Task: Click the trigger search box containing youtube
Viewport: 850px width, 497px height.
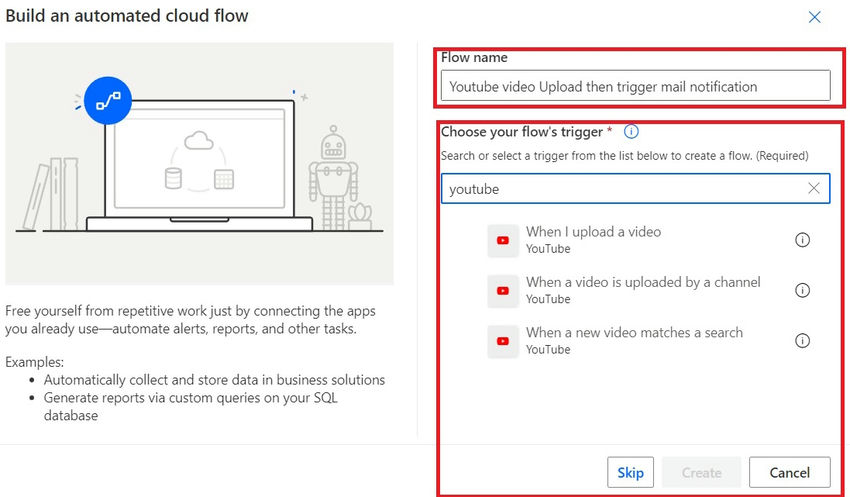Action: [635, 189]
